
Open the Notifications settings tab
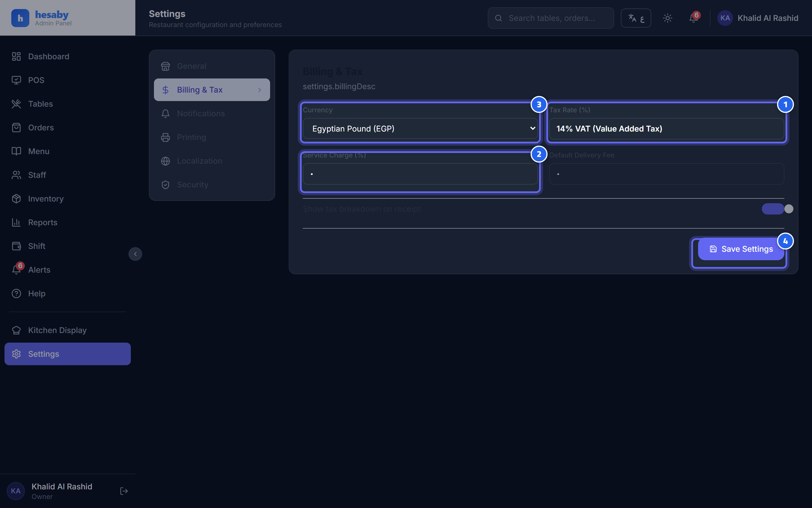(212, 113)
